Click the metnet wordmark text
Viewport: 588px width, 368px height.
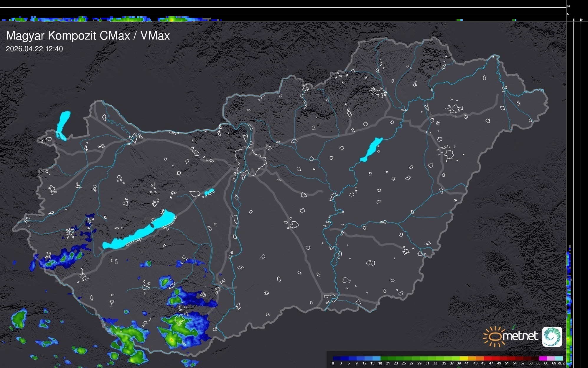(521, 336)
